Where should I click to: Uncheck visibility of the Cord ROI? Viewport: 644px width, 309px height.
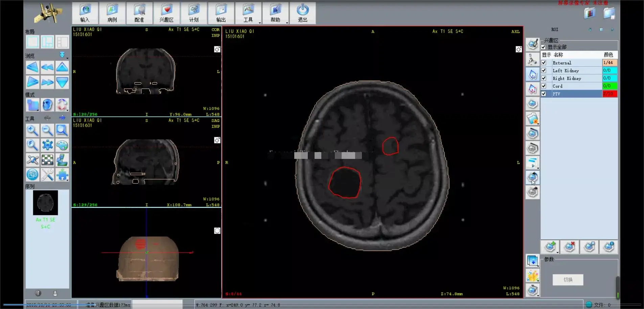(x=544, y=86)
